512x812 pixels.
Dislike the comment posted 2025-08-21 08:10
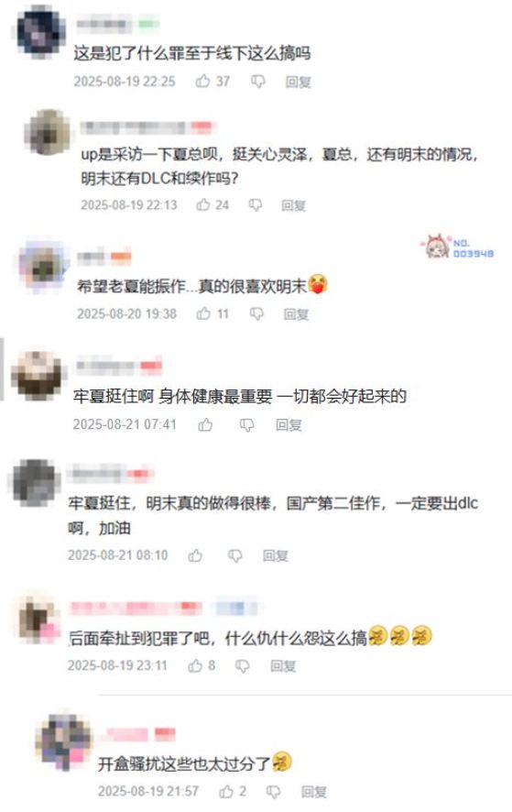click(235, 555)
